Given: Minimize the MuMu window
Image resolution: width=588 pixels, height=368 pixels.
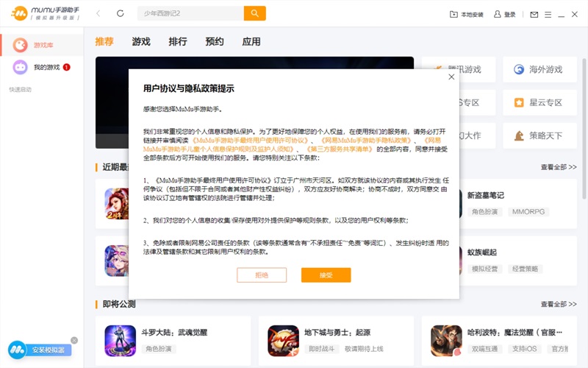Looking at the screenshot, I should click(561, 15).
